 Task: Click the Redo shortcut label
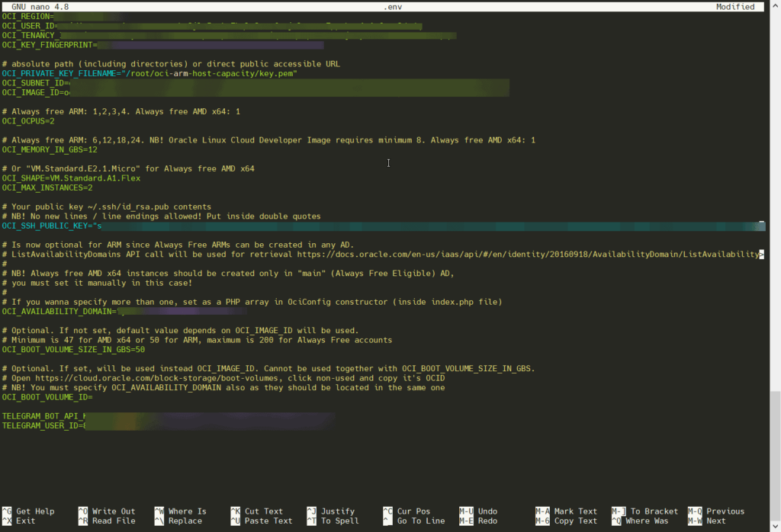pos(487,521)
